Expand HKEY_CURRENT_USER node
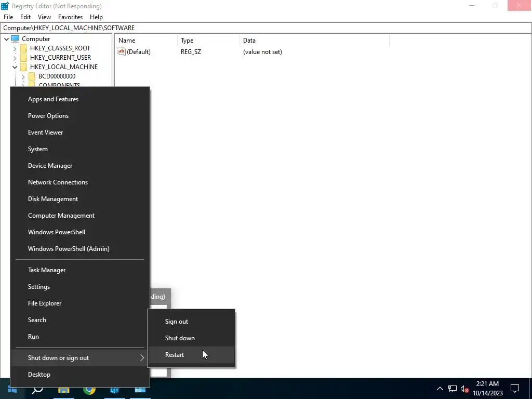 pyautogui.click(x=15, y=58)
